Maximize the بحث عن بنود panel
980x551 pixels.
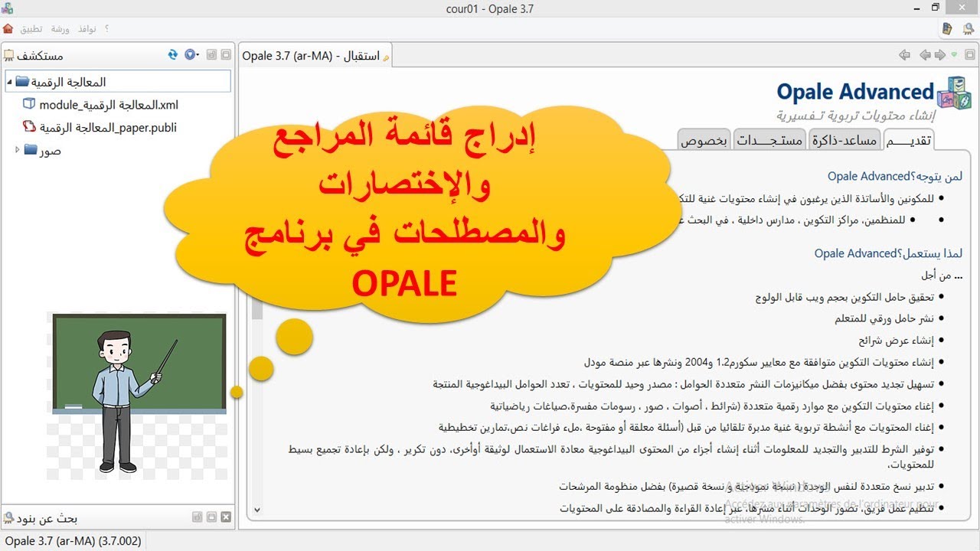[x=211, y=518]
